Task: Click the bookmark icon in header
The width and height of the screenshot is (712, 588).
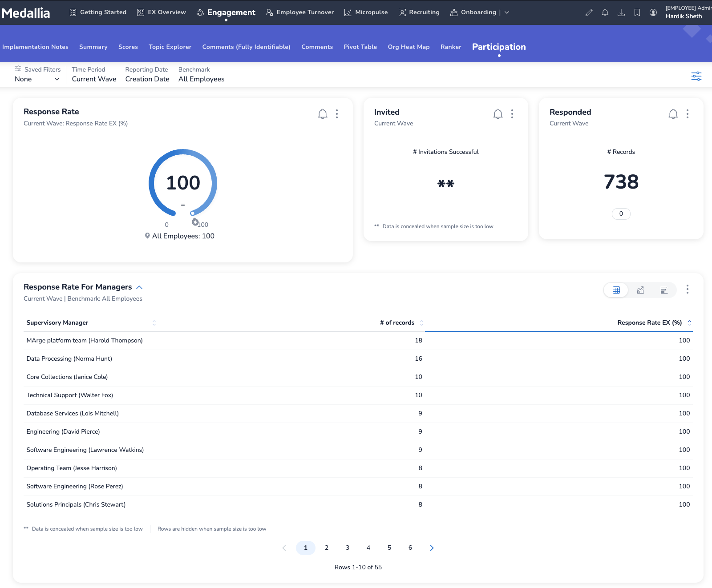Action: (x=637, y=12)
